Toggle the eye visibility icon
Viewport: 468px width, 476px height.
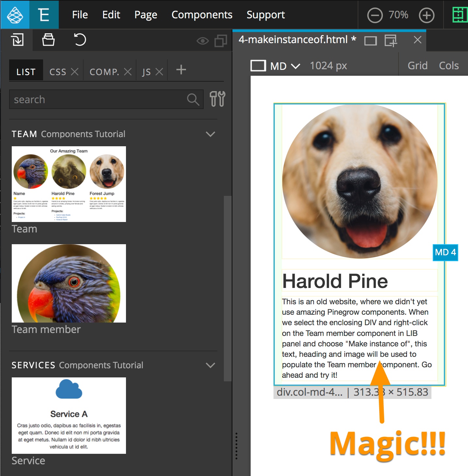203,41
